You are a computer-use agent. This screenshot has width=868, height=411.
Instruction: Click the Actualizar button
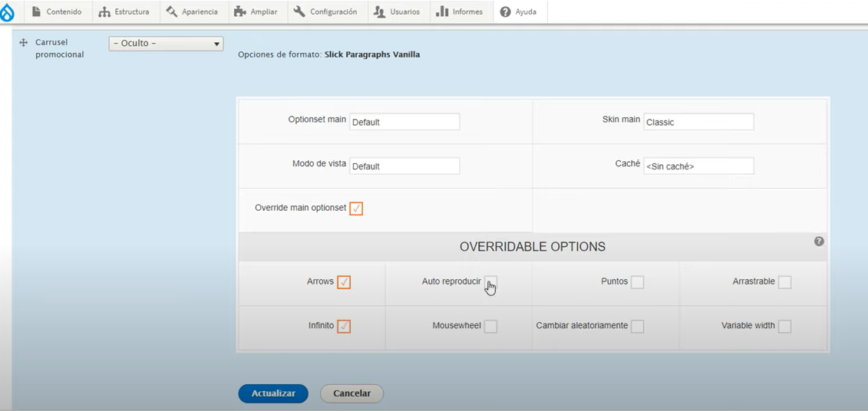pos(273,393)
